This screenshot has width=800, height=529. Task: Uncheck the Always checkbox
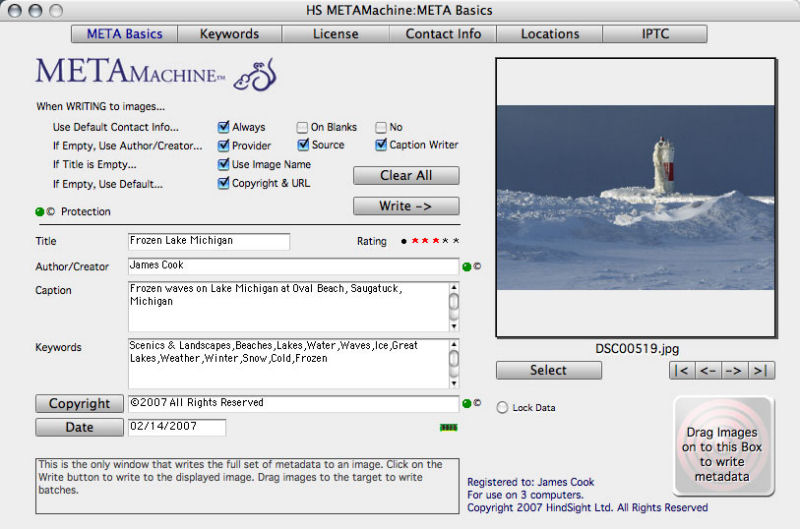(224, 127)
